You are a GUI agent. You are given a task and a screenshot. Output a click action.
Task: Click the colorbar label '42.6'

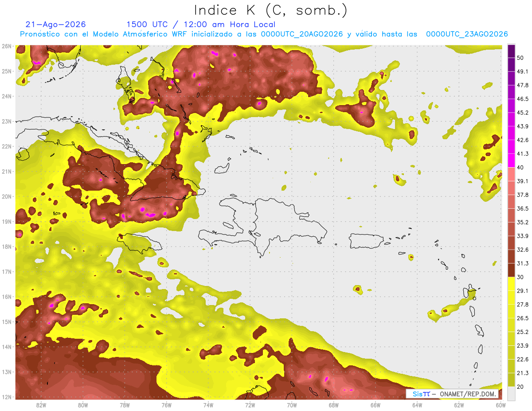[x=522, y=140]
